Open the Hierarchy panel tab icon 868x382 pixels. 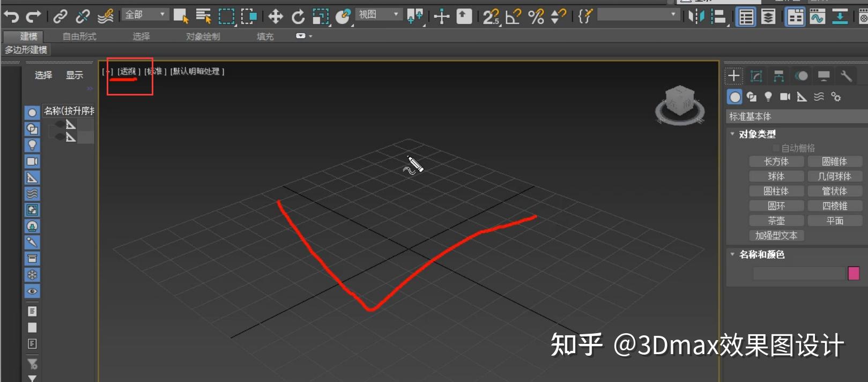(779, 76)
